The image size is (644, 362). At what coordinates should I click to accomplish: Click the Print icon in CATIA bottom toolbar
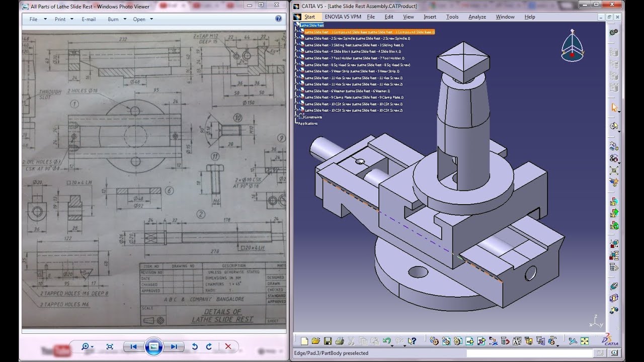339,341
